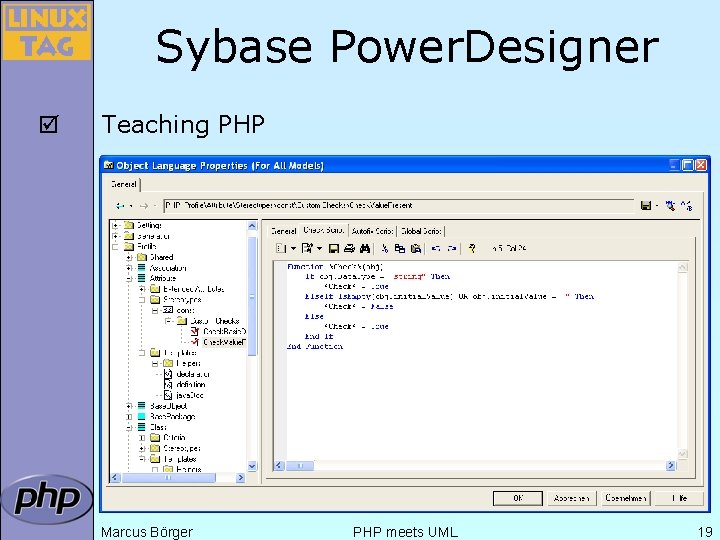This screenshot has height=540, width=720.
Task: Open the dropdown arrow beside edit-with icon
Action: click(x=319, y=248)
